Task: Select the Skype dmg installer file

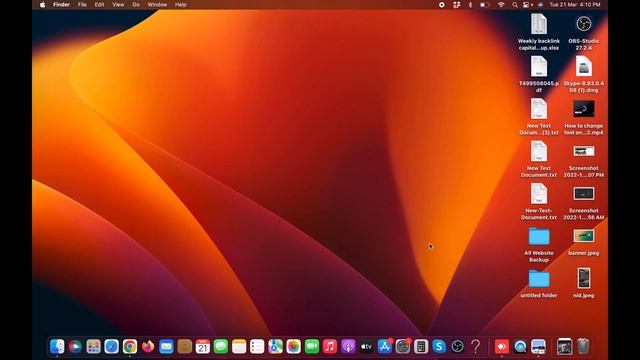Action: coord(584,74)
